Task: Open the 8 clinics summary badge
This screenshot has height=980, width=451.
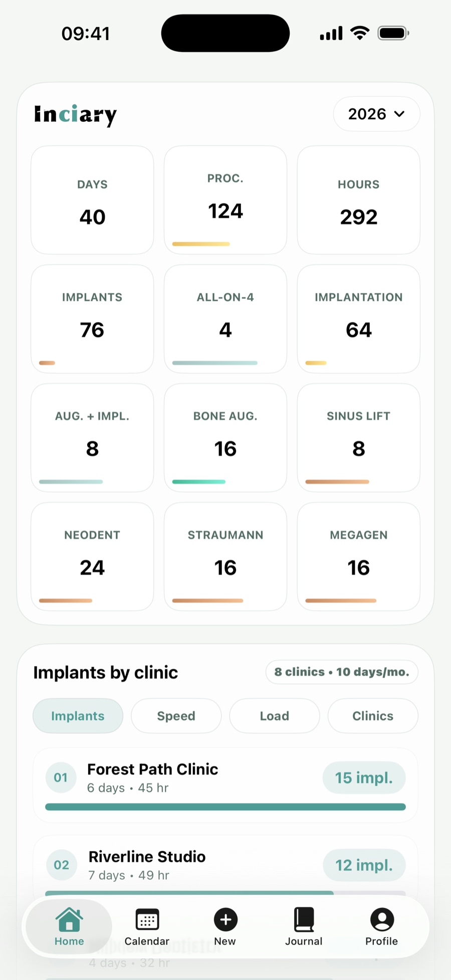Action: point(342,672)
